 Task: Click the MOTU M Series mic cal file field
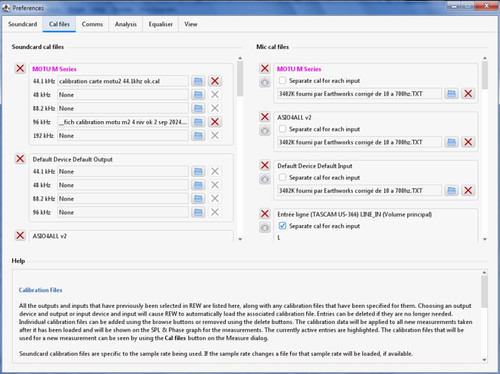(359, 94)
